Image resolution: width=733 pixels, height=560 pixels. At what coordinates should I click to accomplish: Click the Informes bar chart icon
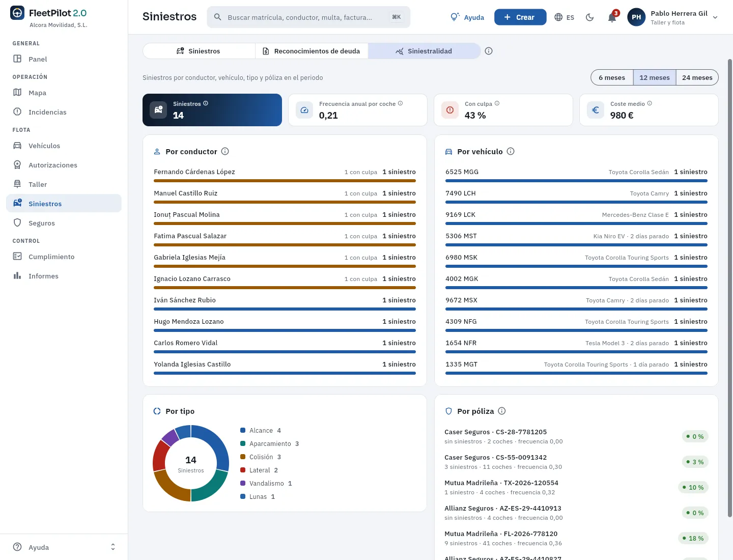tap(17, 276)
